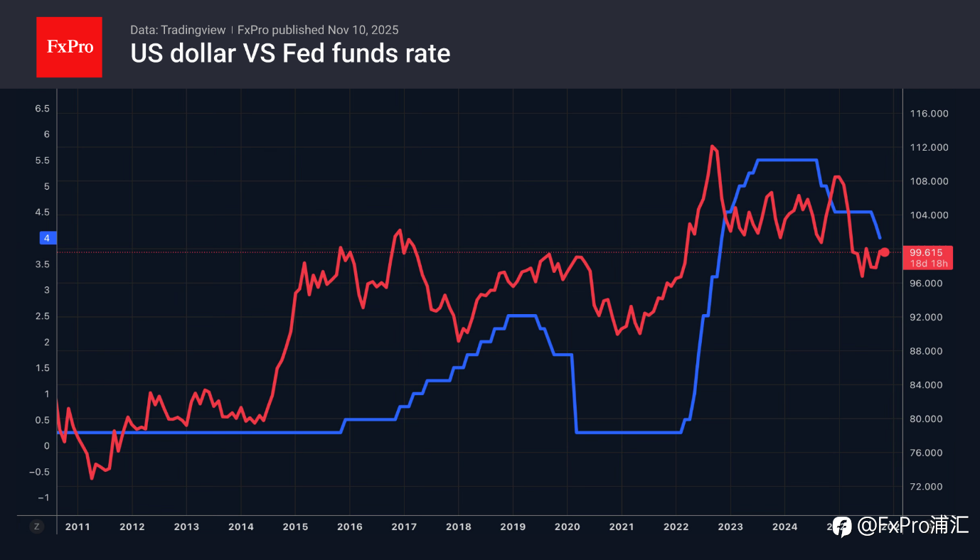Click the 6.5 mark on the rate scale
This screenshot has height=560, width=980.
(x=43, y=109)
